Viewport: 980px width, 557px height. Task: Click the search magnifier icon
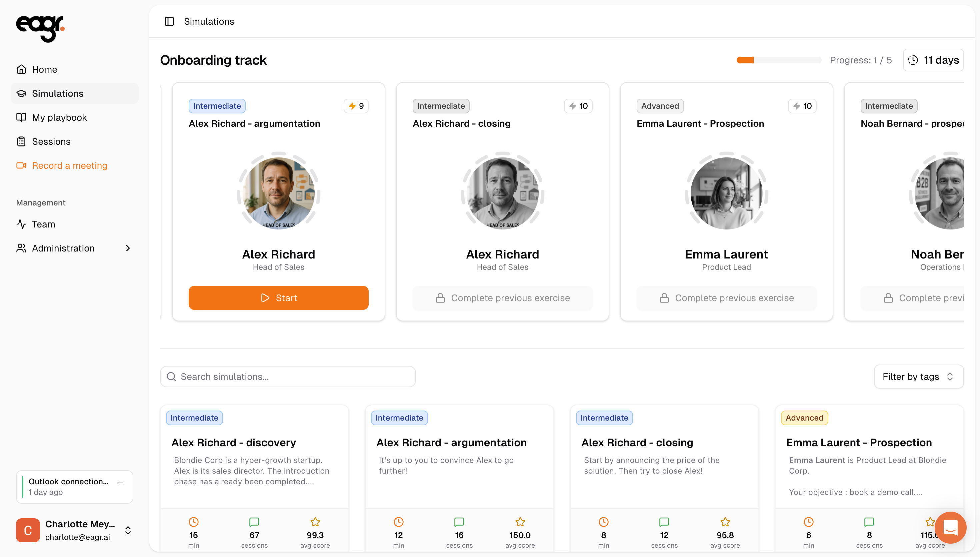(x=172, y=377)
